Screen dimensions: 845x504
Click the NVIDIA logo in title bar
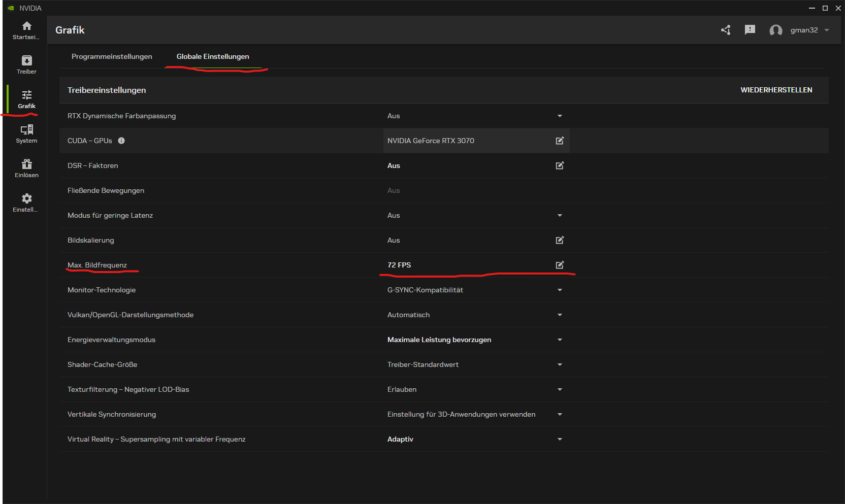(x=11, y=8)
